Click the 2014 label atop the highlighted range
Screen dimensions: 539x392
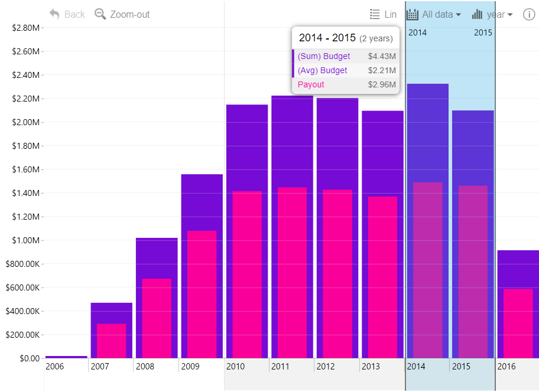pos(417,32)
